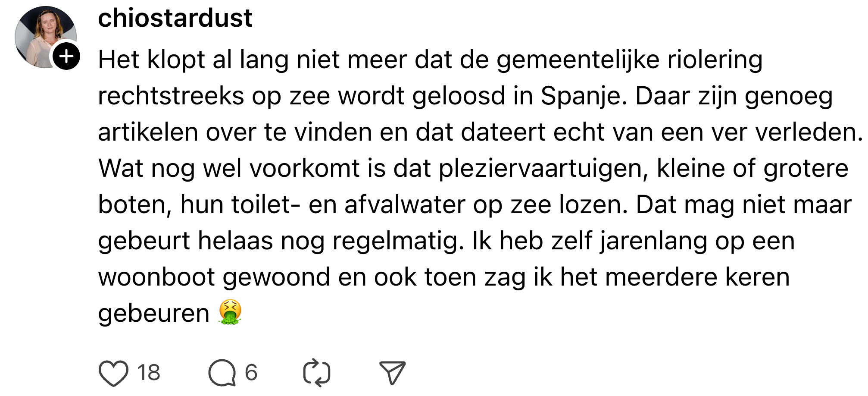
Task: Click the green vomiting face emoji
Action: pos(230,312)
